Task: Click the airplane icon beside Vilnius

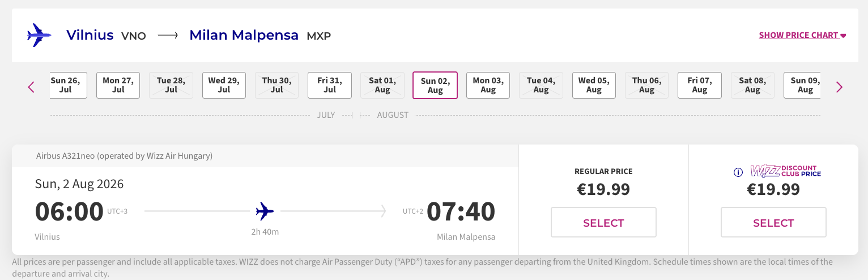Action: click(39, 35)
